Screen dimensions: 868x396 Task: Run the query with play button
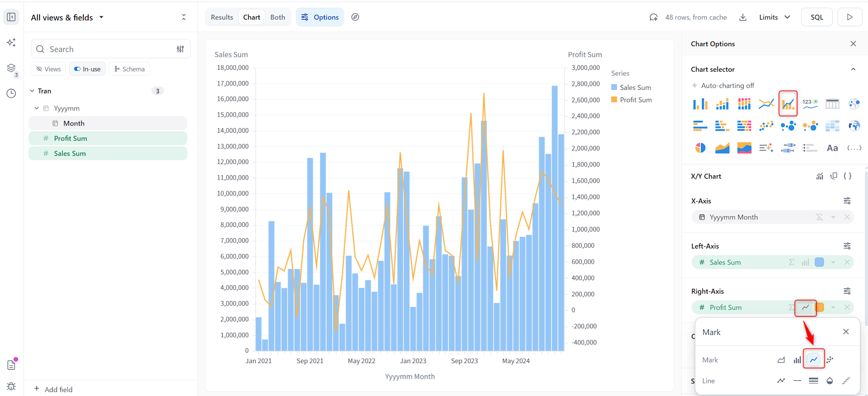click(849, 17)
